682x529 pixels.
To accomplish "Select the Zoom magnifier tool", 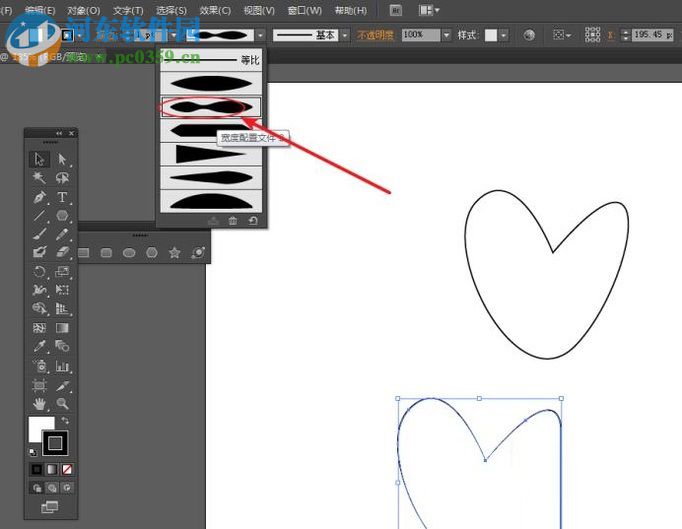I will click(62, 403).
